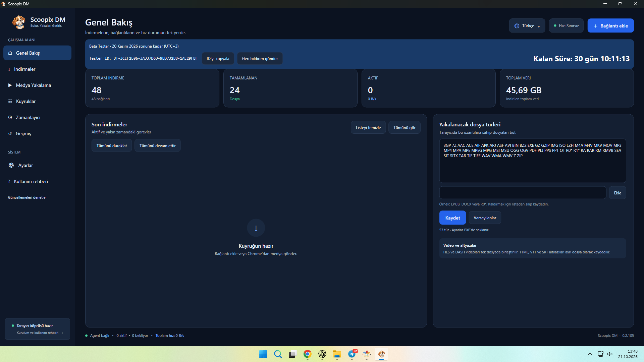
Task: Open Telegram from taskbar
Action: pos(352,354)
